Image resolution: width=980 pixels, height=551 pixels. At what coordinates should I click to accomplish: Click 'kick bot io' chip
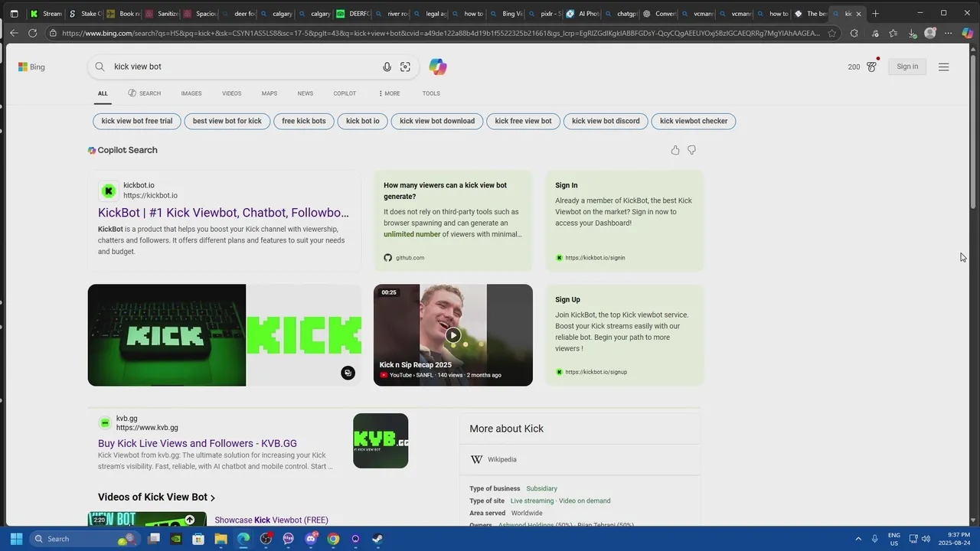pos(363,121)
